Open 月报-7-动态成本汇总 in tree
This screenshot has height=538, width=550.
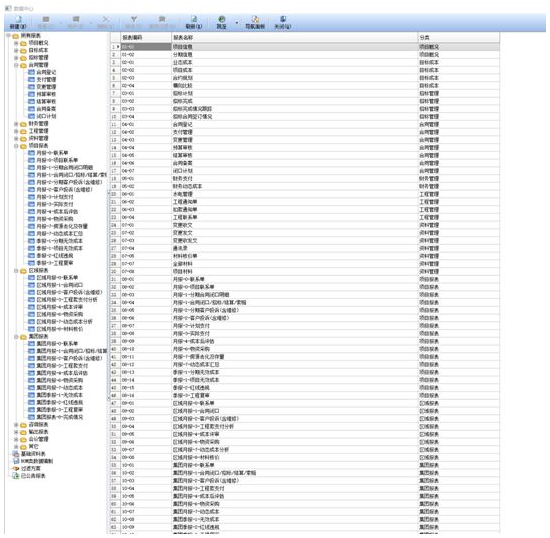click(60, 234)
